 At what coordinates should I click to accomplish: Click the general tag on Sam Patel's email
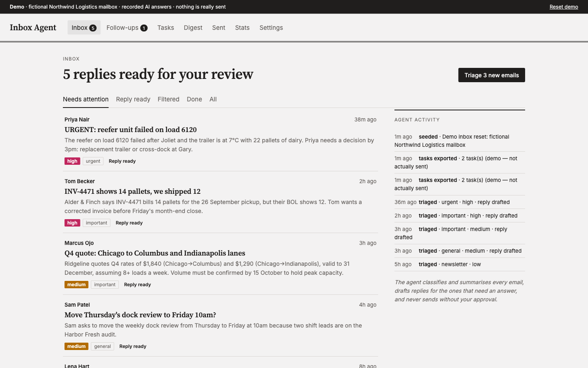(x=102, y=346)
